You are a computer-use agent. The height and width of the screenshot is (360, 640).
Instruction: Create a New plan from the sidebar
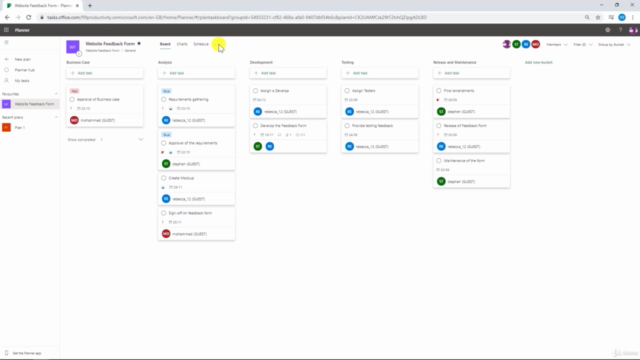22,59
